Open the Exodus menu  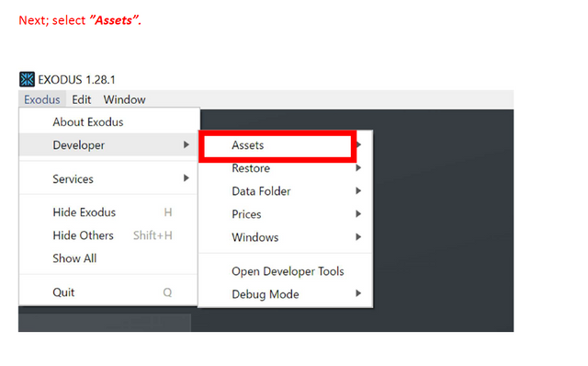coord(42,99)
